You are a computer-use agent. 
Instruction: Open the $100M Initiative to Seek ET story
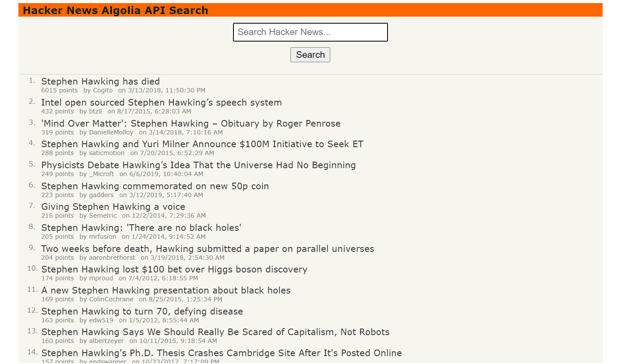pos(202,144)
